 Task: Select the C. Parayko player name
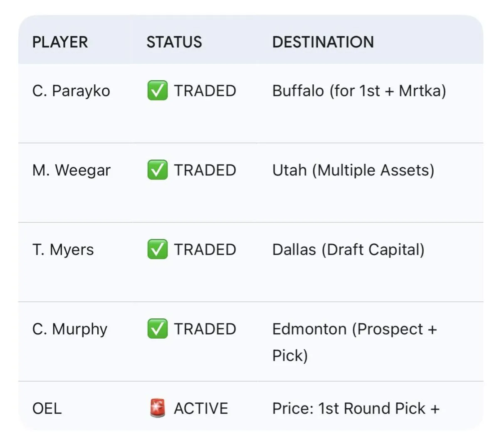coord(71,91)
